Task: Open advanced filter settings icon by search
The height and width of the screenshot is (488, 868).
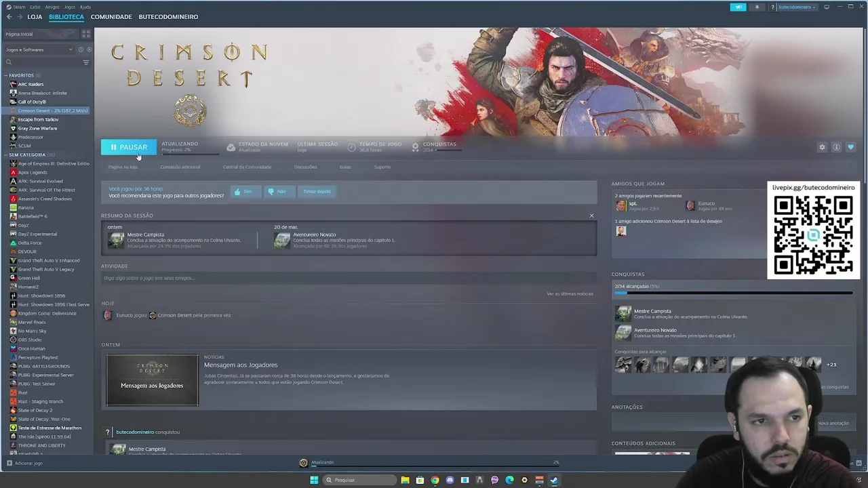Action: pos(86,62)
